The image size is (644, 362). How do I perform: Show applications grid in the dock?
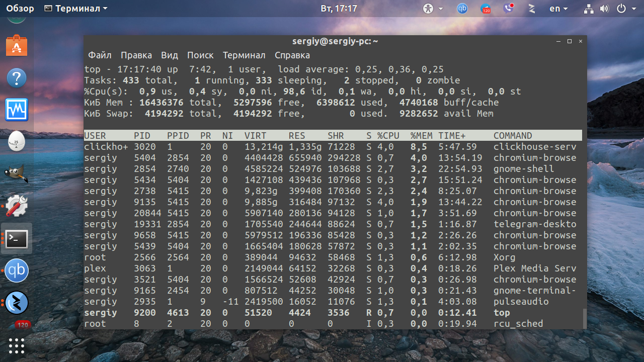[x=17, y=345]
